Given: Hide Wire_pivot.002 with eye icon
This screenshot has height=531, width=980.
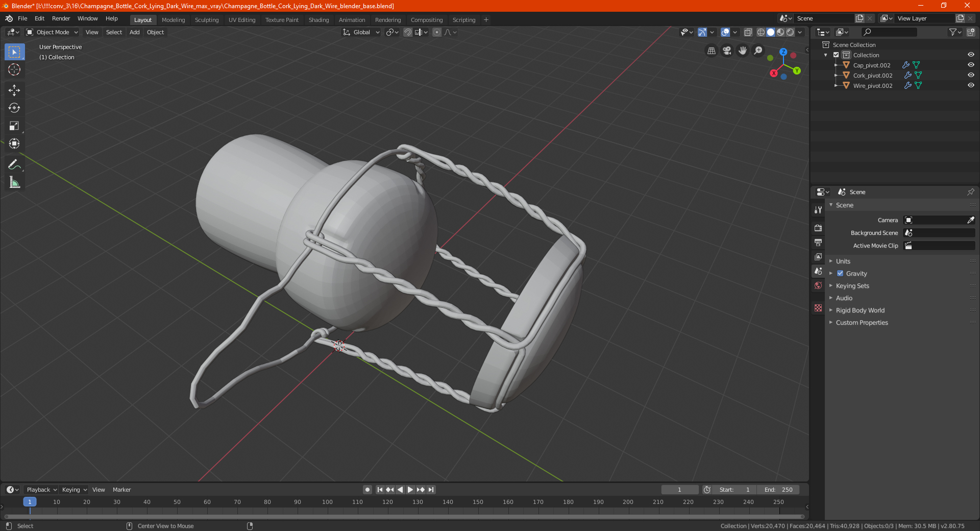Looking at the screenshot, I should 971,86.
